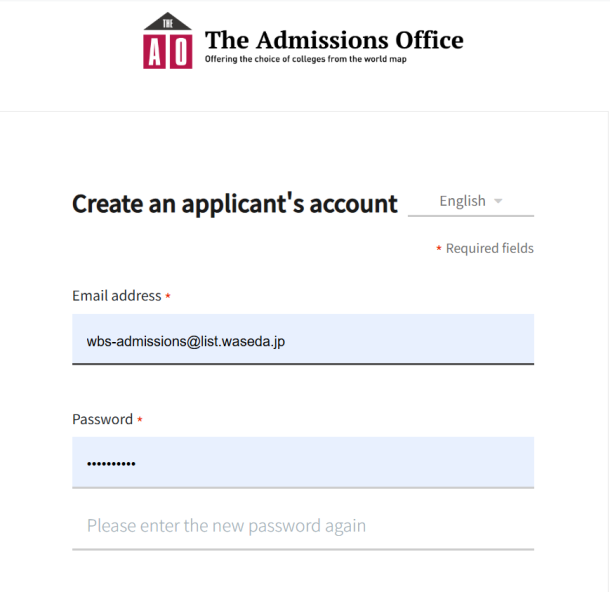610x592 pixels.
Task: Click the Create an applicant's account heading
Action: [235, 203]
